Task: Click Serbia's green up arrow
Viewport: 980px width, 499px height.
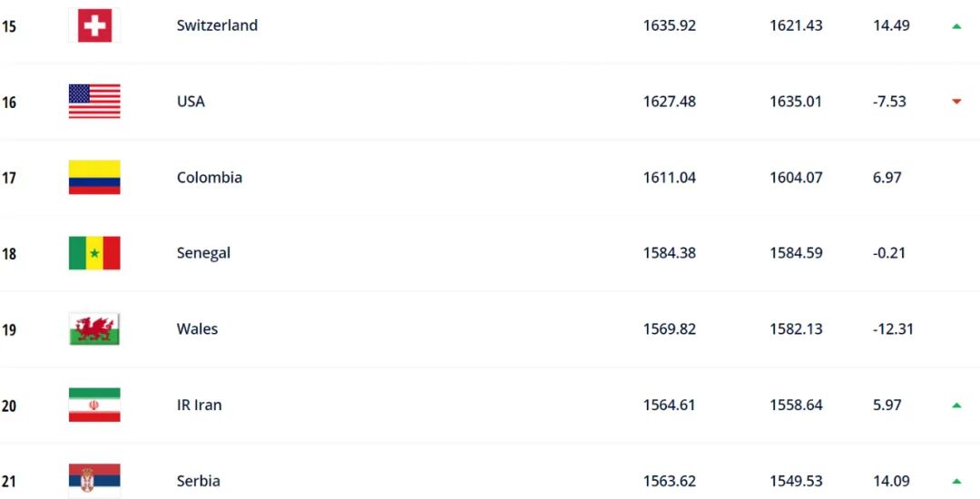Action: click(x=956, y=481)
